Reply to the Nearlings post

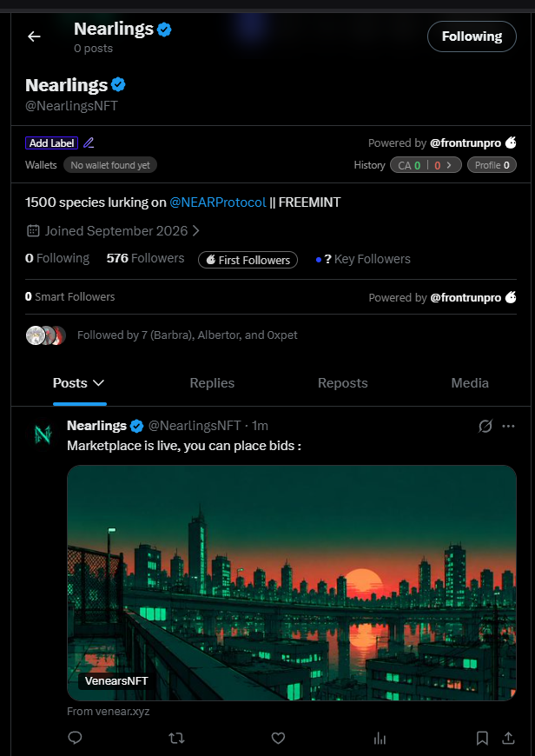pyautogui.click(x=76, y=738)
